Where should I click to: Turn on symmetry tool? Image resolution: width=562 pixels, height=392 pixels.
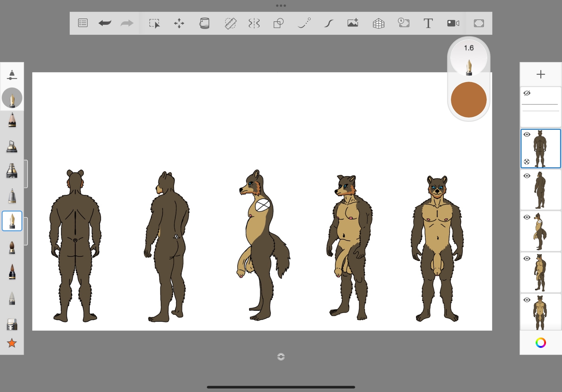(x=254, y=23)
